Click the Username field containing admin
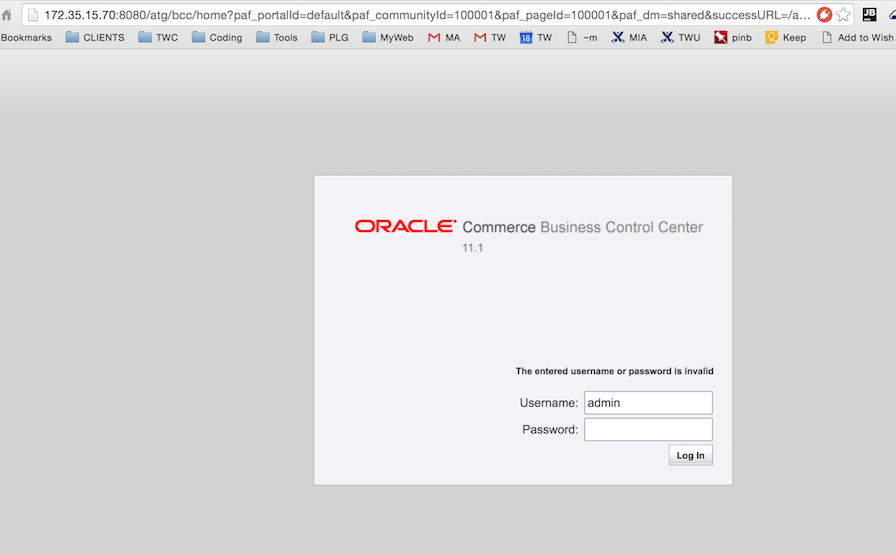 [648, 403]
